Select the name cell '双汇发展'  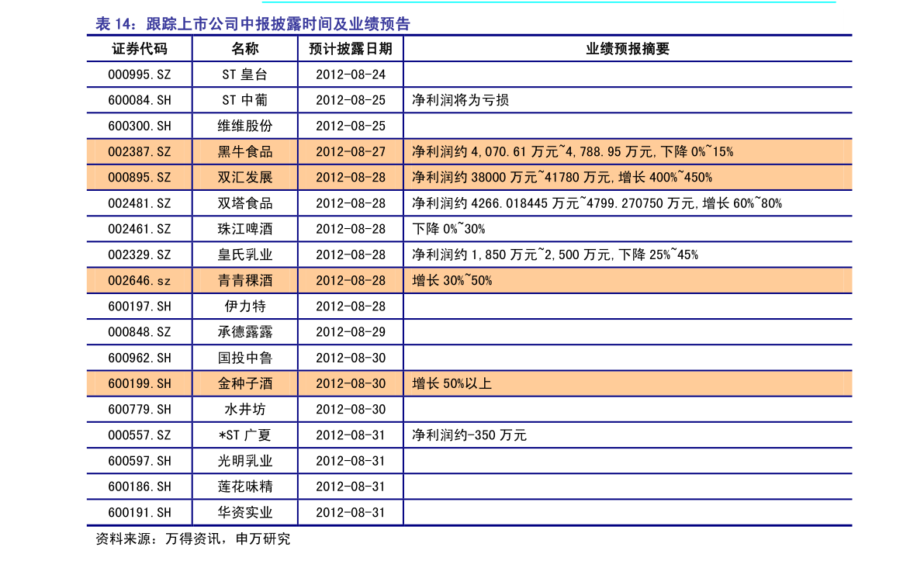245,178
